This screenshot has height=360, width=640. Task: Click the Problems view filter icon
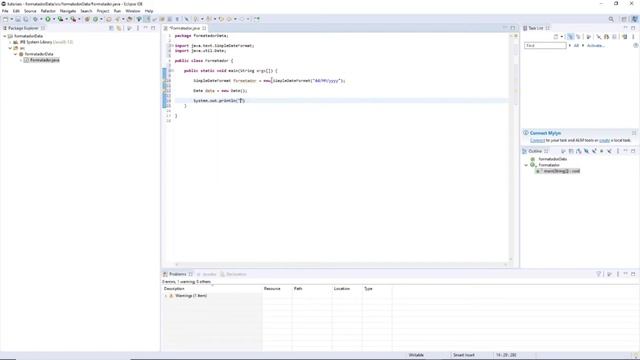pyautogui.click(x=599, y=274)
